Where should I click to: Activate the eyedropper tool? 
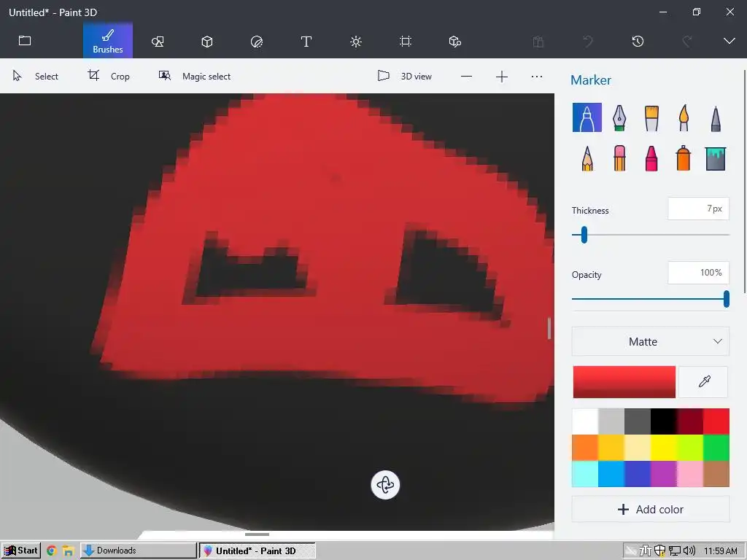pos(704,381)
